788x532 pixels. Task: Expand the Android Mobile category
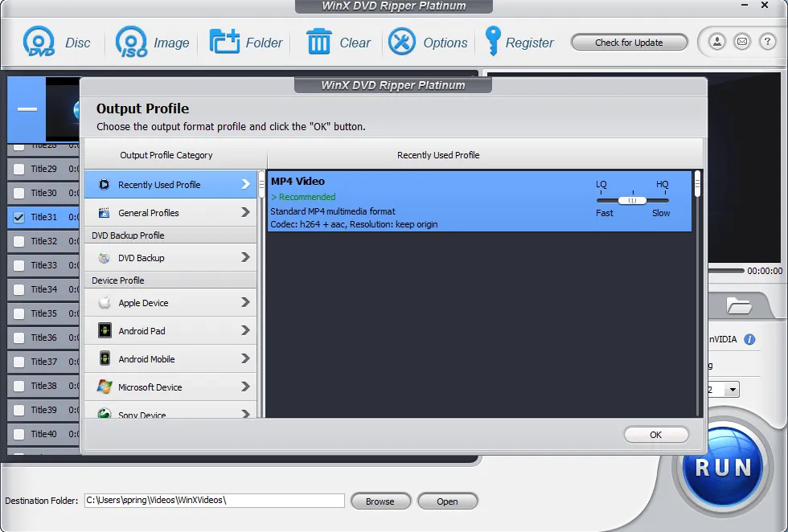[x=170, y=359]
